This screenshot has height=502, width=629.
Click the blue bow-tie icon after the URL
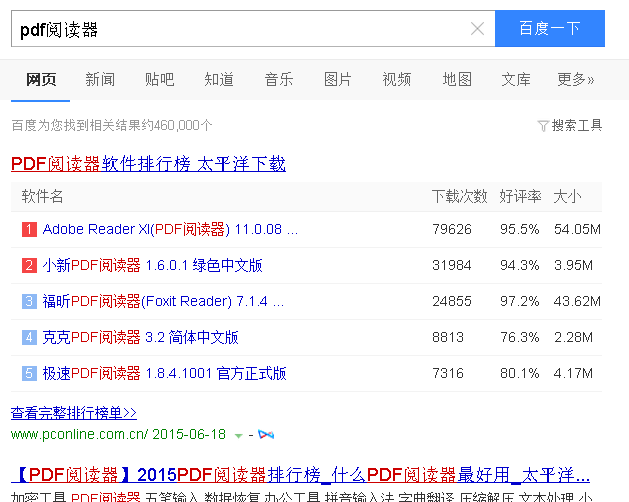(x=266, y=435)
